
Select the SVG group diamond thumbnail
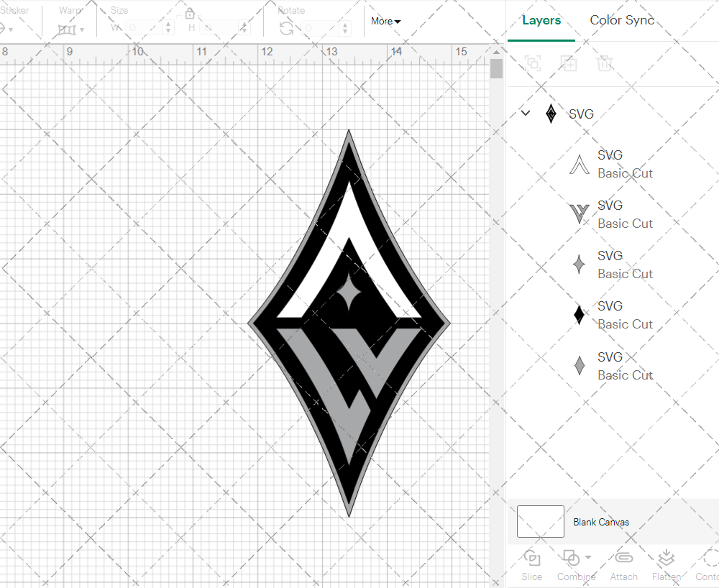point(551,114)
